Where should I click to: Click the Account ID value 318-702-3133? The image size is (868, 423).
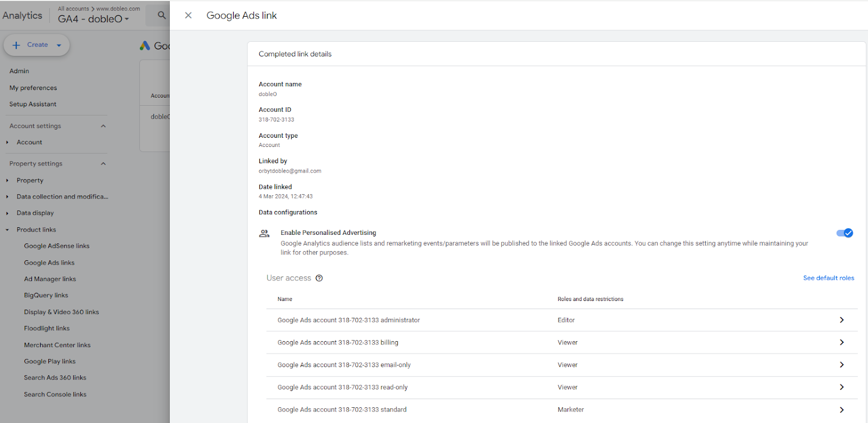[276, 119]
